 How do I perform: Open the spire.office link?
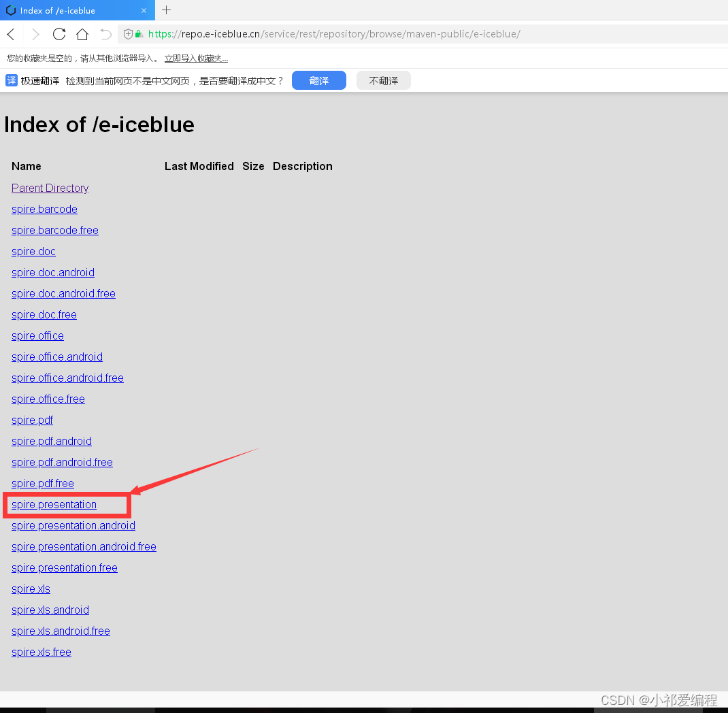tap(37, 335)
